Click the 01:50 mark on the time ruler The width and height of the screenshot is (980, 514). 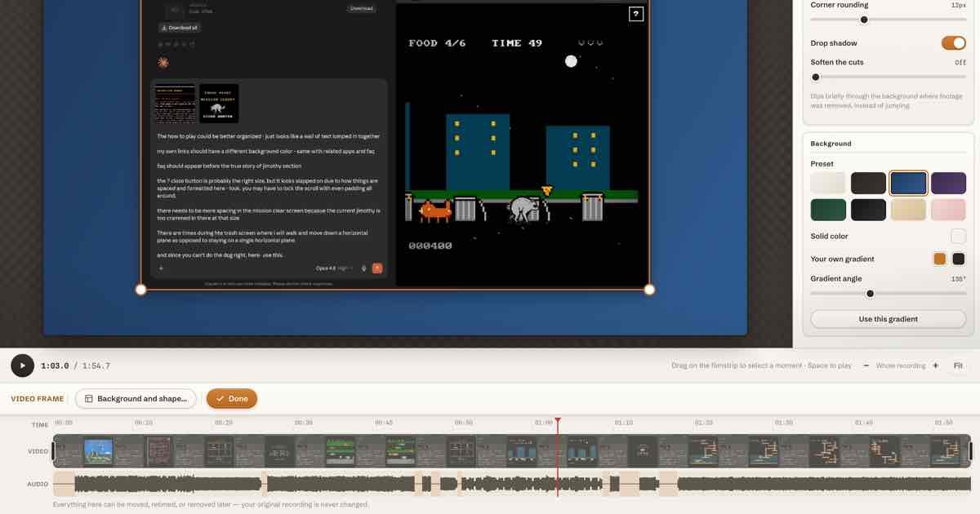point(944,423)
